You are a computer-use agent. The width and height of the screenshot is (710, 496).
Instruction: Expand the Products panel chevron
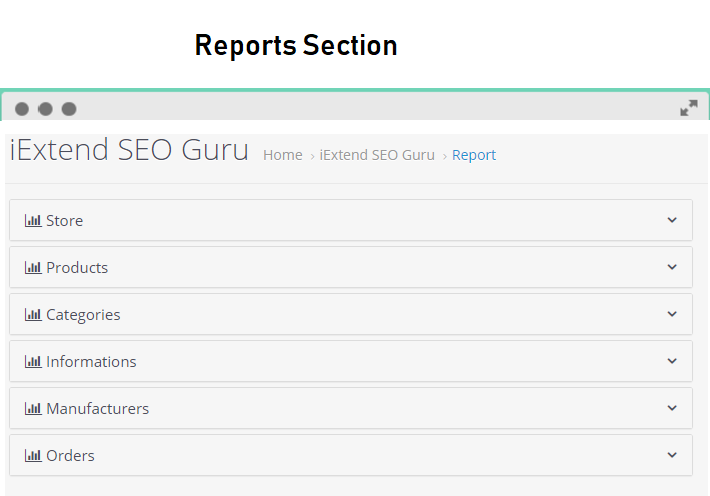[x=672, y=267]
